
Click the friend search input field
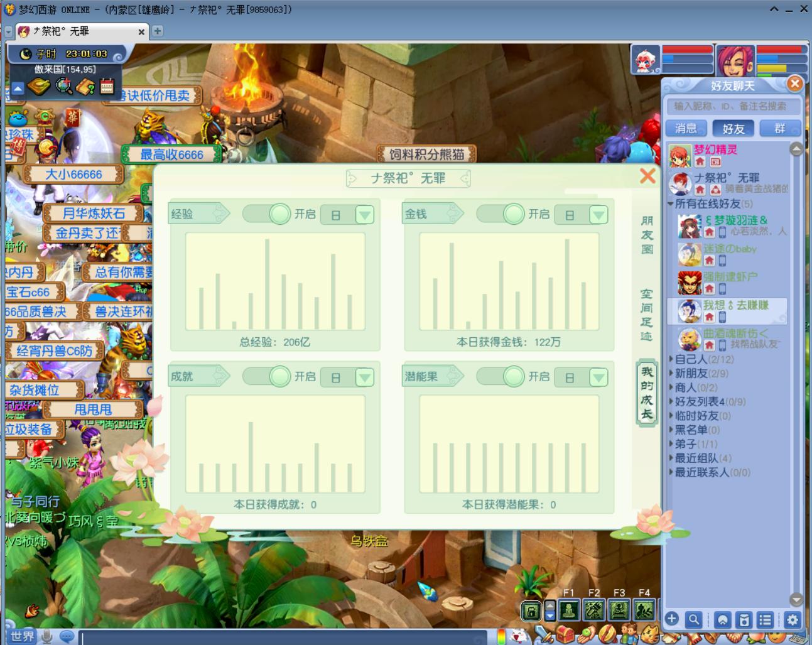click(x=734, y=106)
